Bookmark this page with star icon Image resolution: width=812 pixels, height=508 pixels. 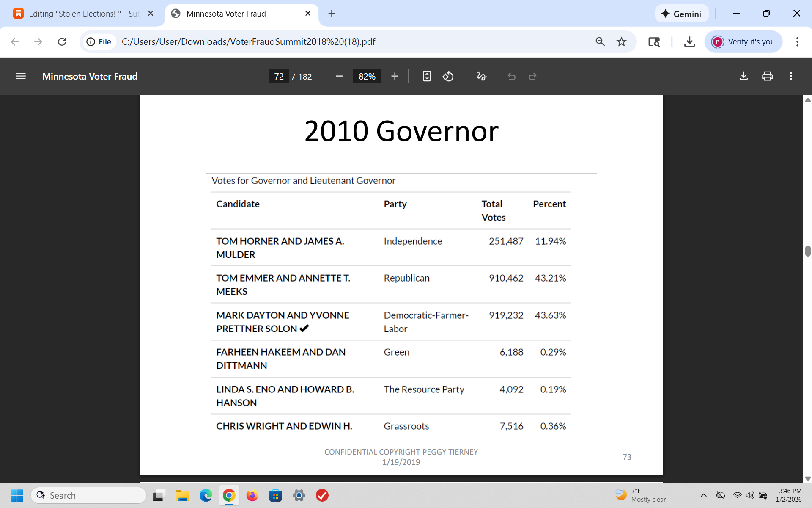621,41
